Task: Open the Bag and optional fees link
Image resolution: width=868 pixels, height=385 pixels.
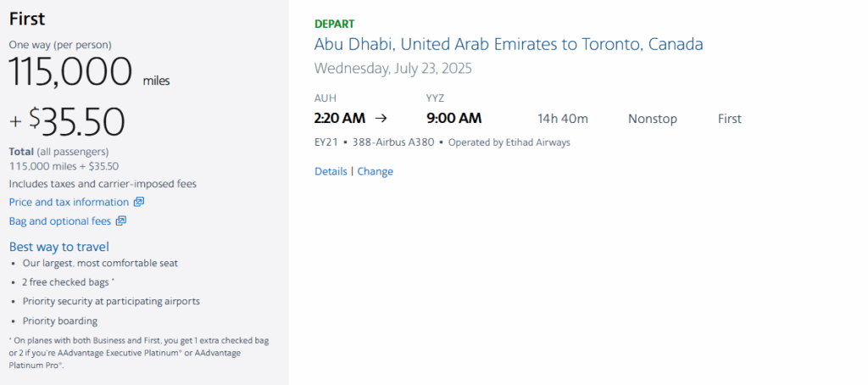Action: pos(59,221)
